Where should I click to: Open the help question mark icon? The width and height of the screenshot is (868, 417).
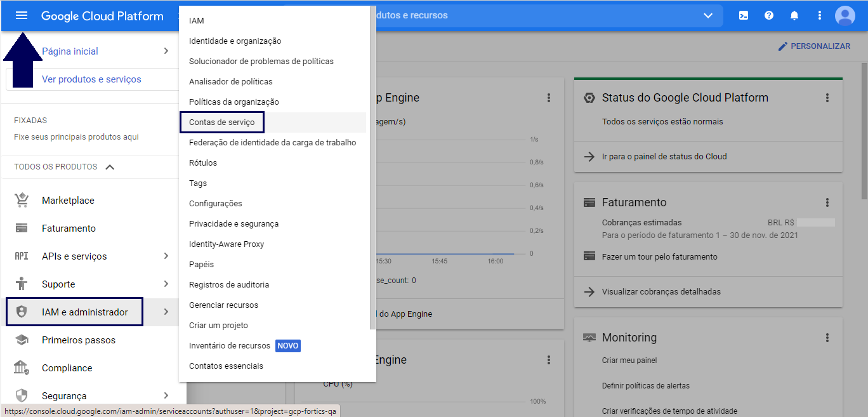coord(769,15)
